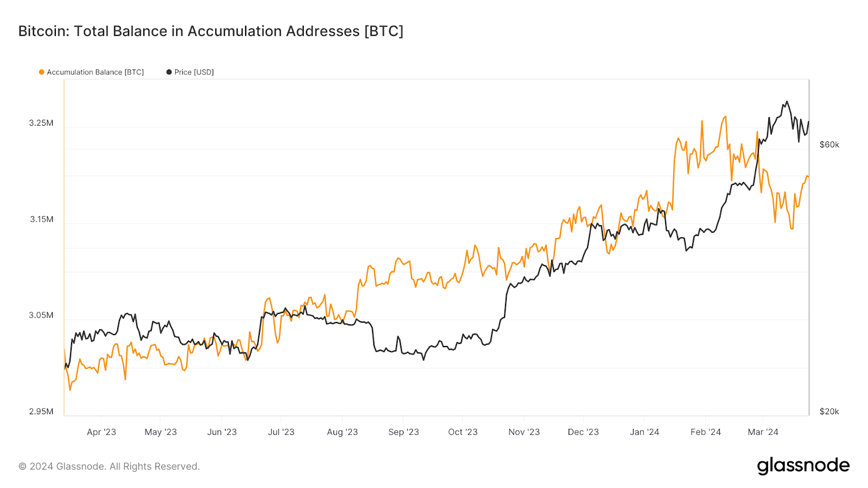868x488 pixels.
Task: Select the Jan '24 x-axis label
Action: [x=644, y=432]
